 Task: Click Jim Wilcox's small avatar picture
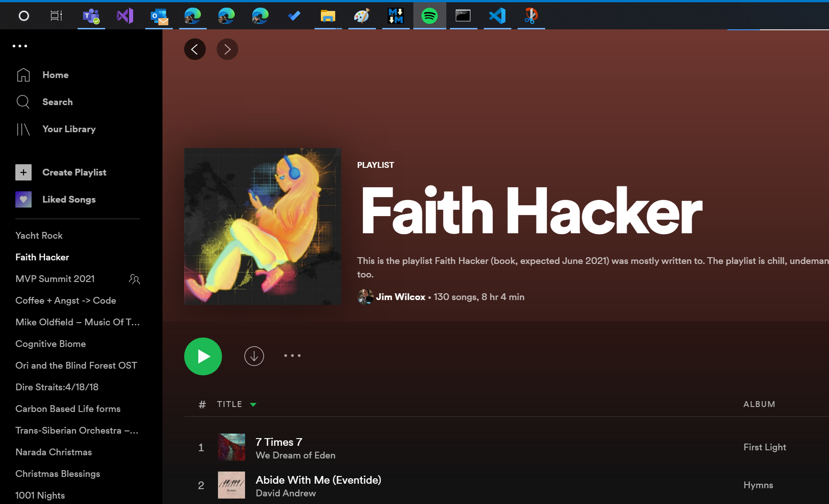point(365,297)
